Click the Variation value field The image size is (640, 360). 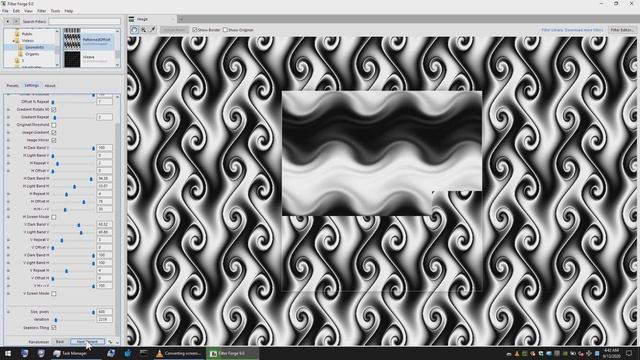pyautogui.click(x=104, y=320)
